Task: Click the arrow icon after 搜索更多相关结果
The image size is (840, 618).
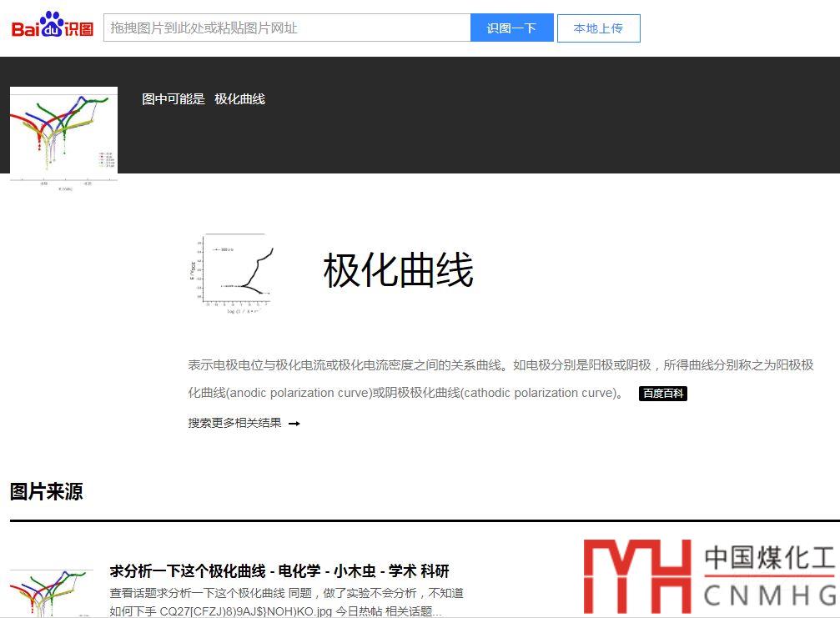Action: coord(294,424)
